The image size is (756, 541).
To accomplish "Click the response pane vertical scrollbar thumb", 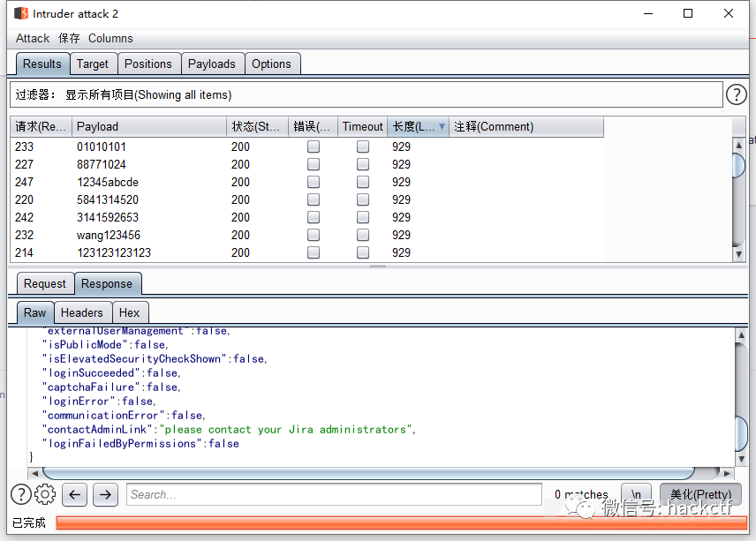I will (x=741, y=433).
